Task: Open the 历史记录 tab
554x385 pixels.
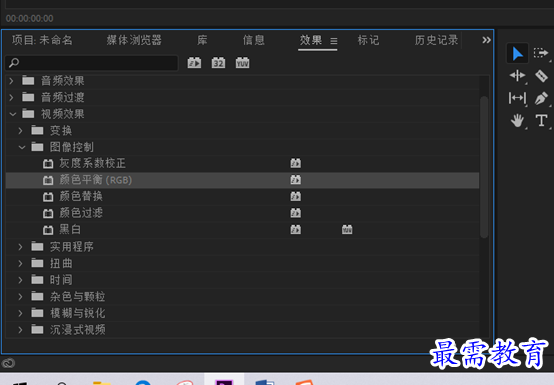Action: [437, 40]
